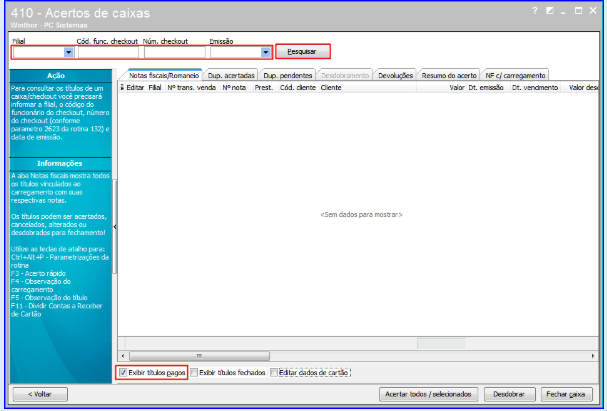Focus the Cód. func. checkout field
607x411 pixels.
(x=108, y=52)
